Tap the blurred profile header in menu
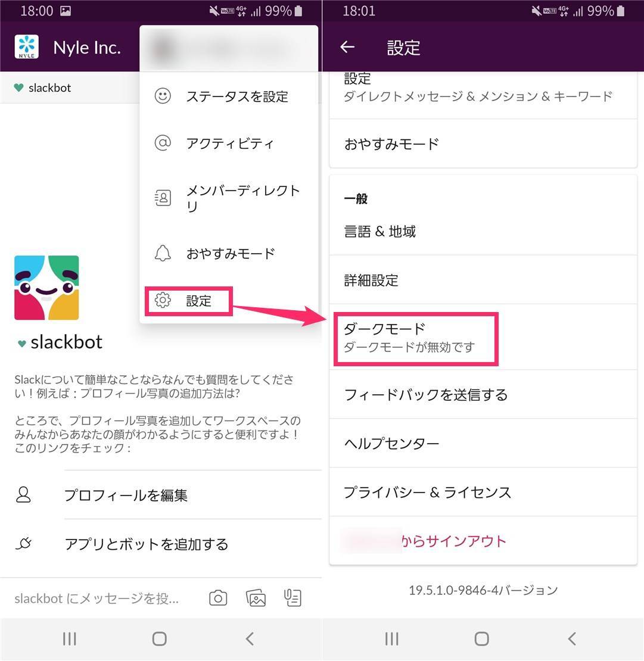644x661 pixels. pyautogui.click(x=229, y=48)
